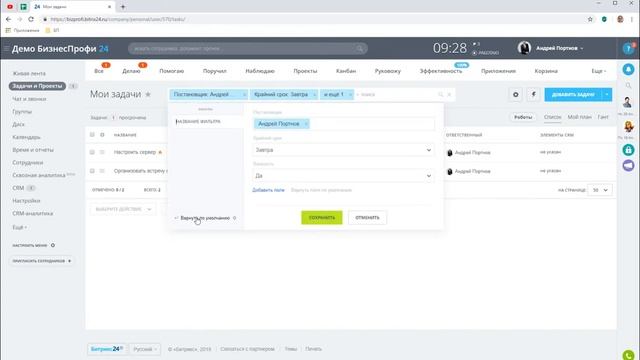Remove Андрей Портнов from Постановщик field

[x=306, y=124]
